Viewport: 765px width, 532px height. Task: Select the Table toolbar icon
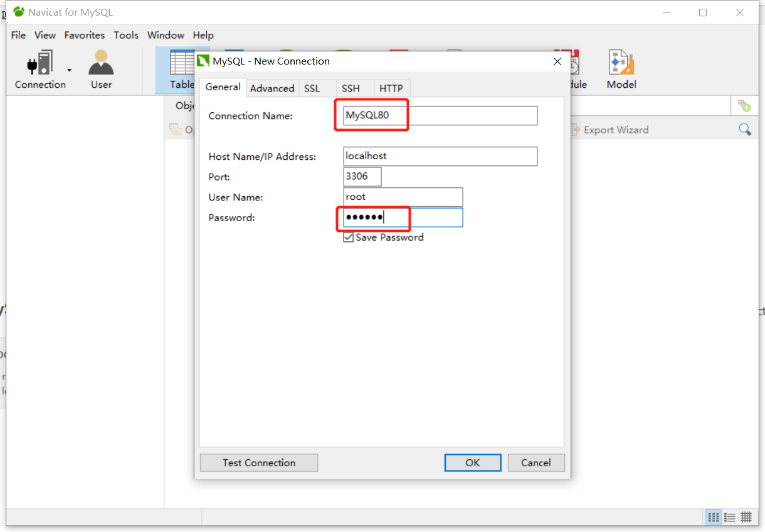pyautogui.click(x=181, y=70)
